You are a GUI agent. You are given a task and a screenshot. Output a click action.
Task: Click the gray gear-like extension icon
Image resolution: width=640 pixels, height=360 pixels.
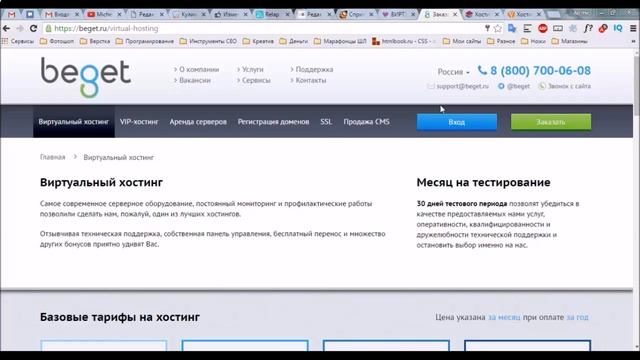(573, 28)
